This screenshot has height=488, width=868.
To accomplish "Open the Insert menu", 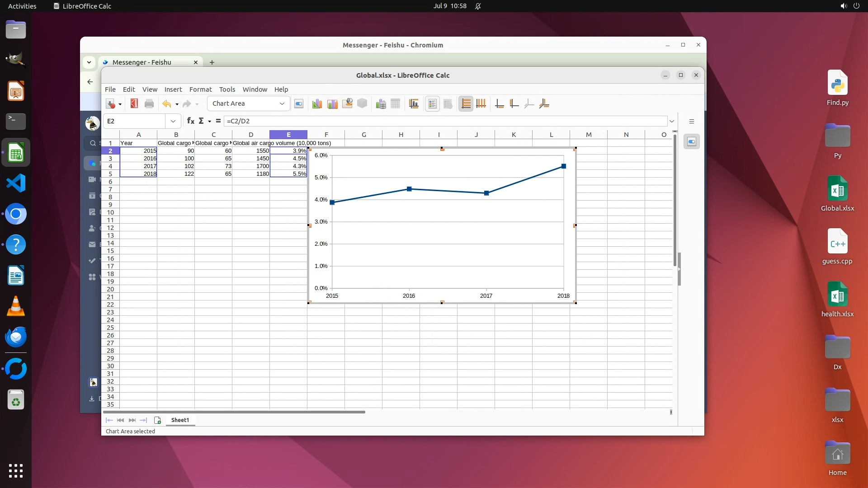I will coord(173,89).
